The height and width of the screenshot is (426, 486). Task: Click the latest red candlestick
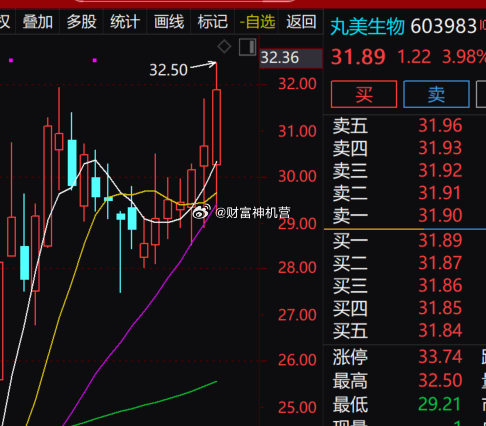click(x=216, y=127)
